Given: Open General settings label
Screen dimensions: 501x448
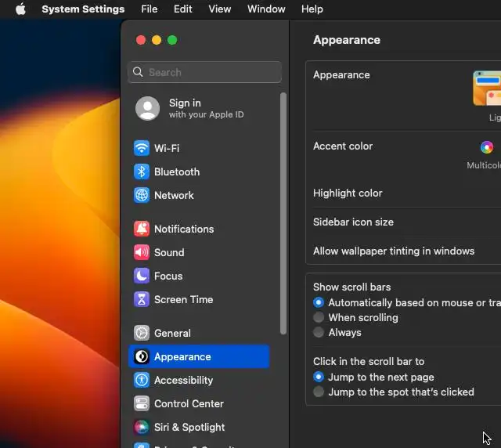Looking at the screenshot, I should 172,333.
